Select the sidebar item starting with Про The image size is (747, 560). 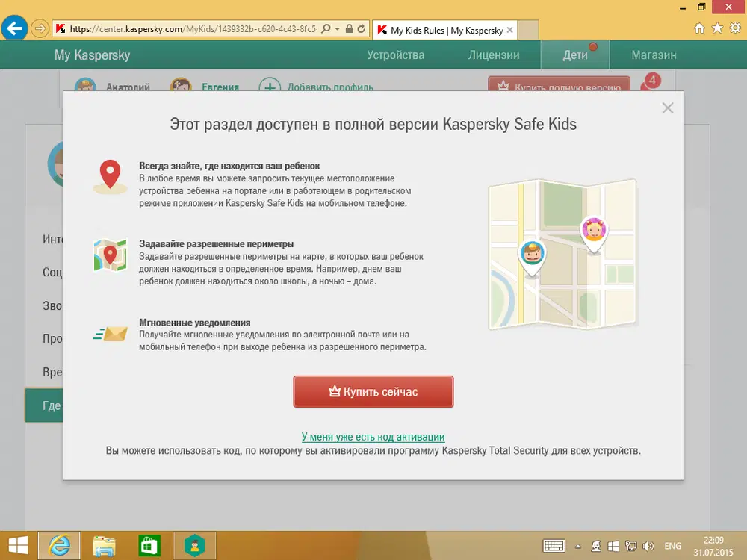(x=52, y=338)
